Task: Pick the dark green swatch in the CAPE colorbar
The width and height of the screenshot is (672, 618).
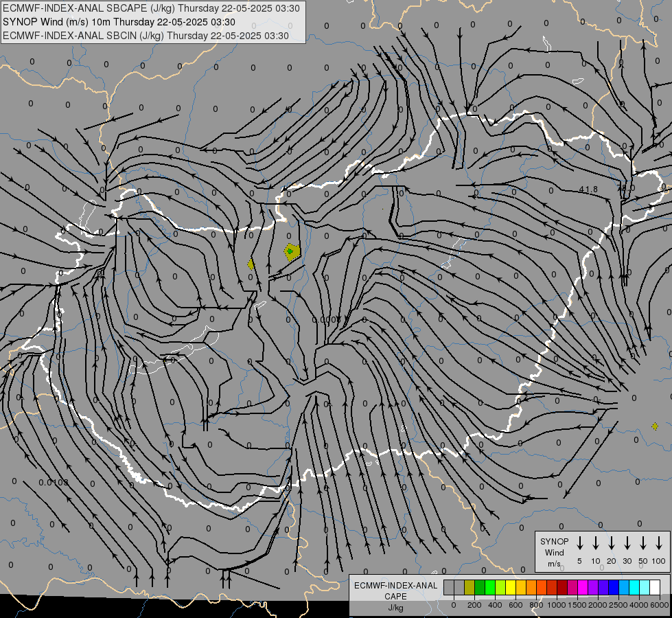Action: pyautogui.click(x=480, y=587)
